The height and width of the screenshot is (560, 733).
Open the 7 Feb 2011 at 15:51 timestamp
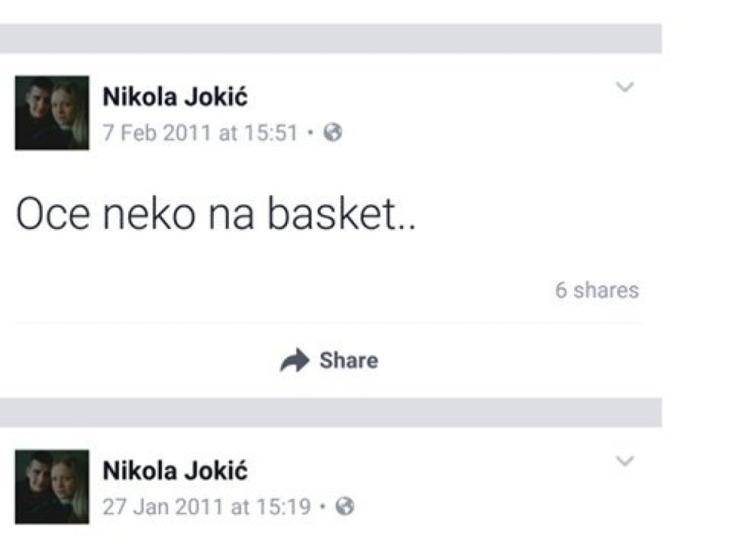tap(200, 133)
